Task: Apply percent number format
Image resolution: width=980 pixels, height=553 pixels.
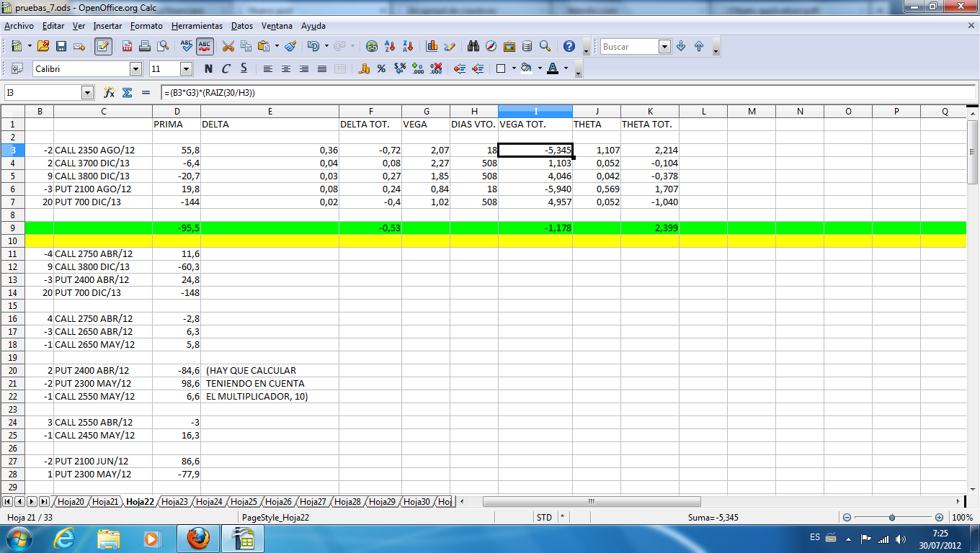Action: pyautogui.click(x=382, y=69)
